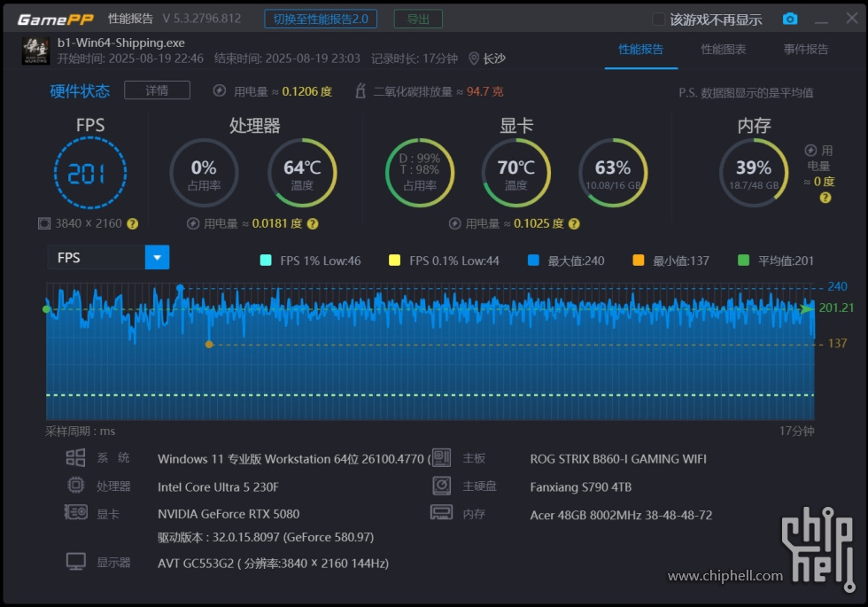Viewport: 868px width, 607px height.
Task: Click the location pin icon beside 长沙
Action: tap(474, 58)
